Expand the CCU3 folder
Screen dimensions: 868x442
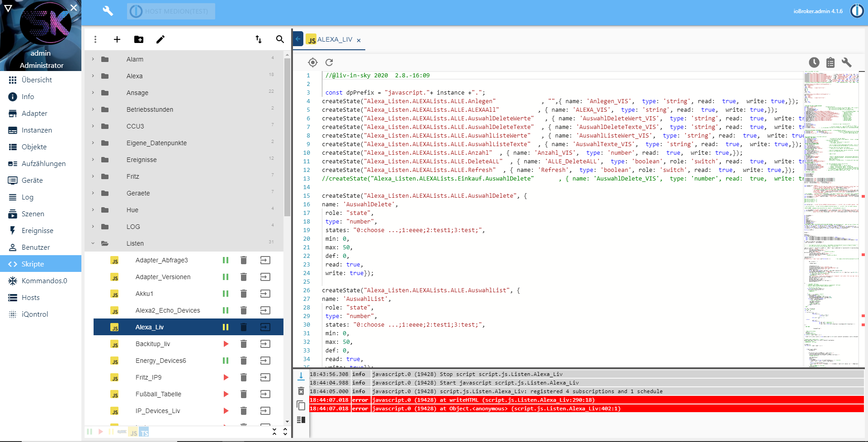(93, 126)
